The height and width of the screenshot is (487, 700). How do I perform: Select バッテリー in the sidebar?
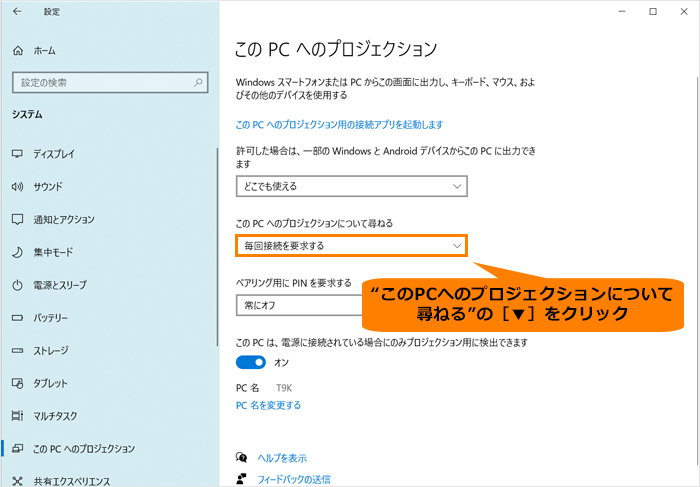click(50, 318)
